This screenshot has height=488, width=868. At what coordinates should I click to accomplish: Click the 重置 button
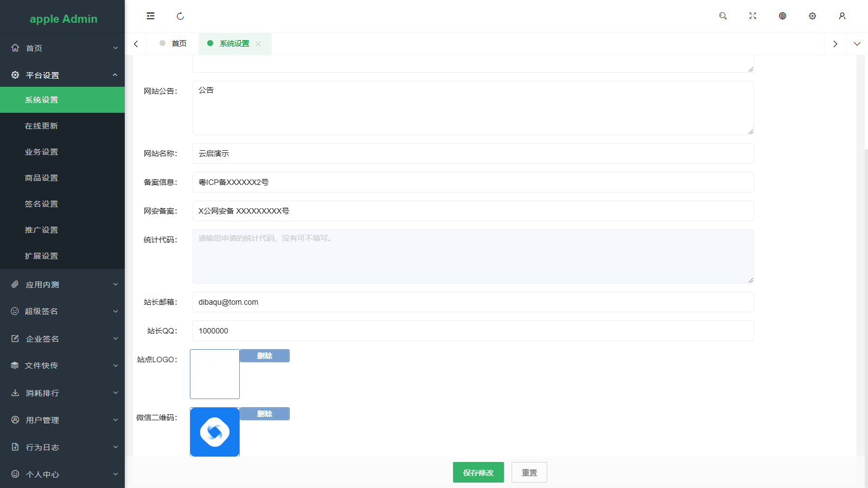pyautogui.click(x=529, y=473)
